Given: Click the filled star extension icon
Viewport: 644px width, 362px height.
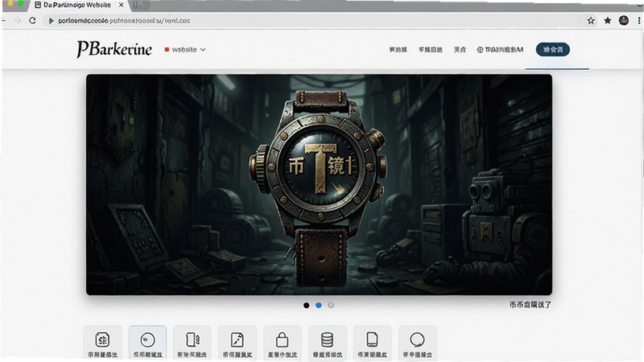Looking at the screenshot, I should click(x=608, y=21).
